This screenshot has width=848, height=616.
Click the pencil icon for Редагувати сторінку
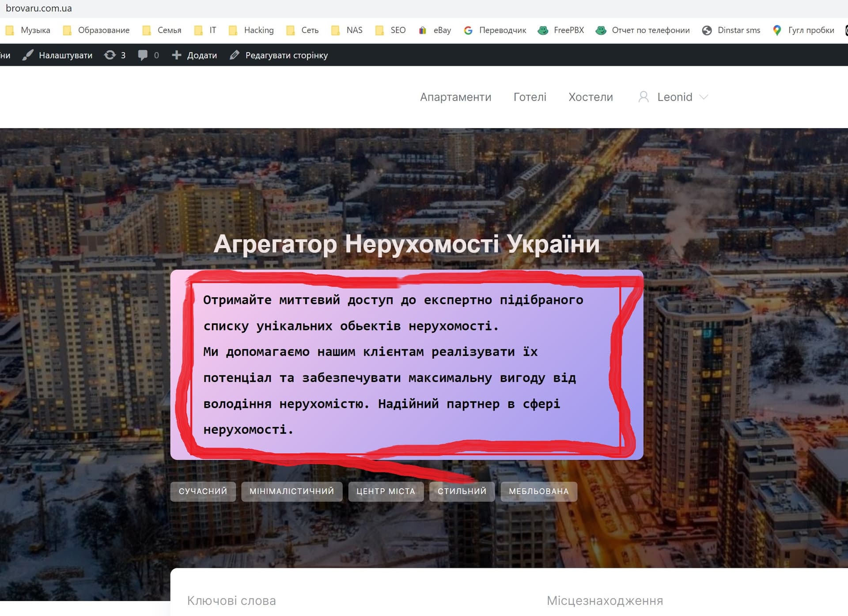235,55
